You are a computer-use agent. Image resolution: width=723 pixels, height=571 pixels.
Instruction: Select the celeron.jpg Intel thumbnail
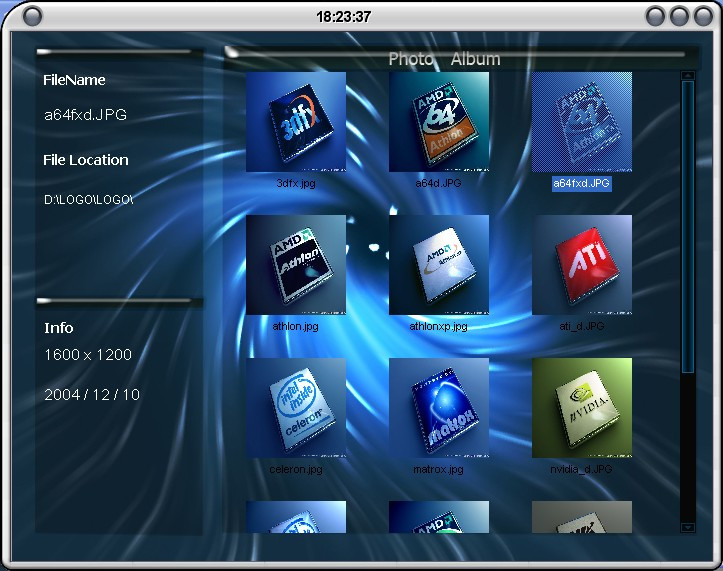point(296,408)
